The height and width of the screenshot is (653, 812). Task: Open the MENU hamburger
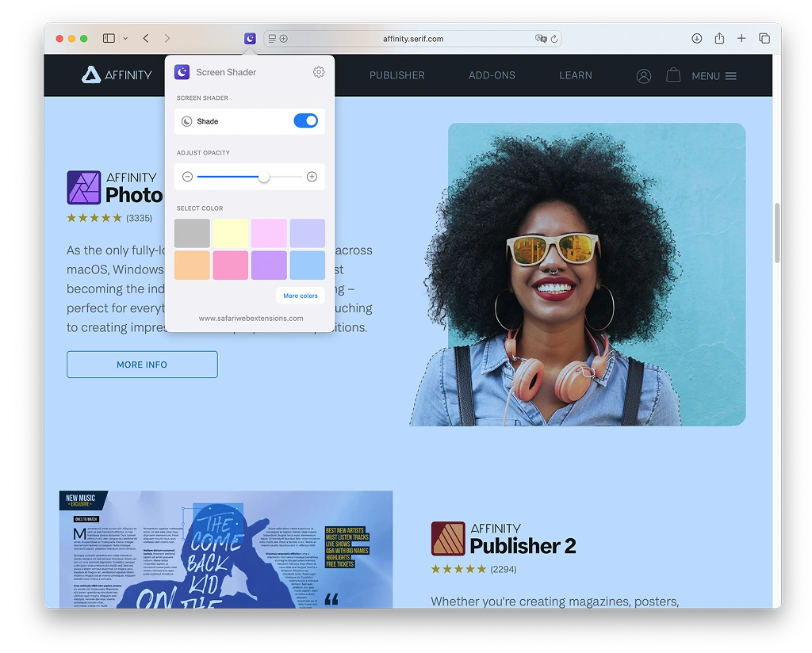[x=714, y=76]
